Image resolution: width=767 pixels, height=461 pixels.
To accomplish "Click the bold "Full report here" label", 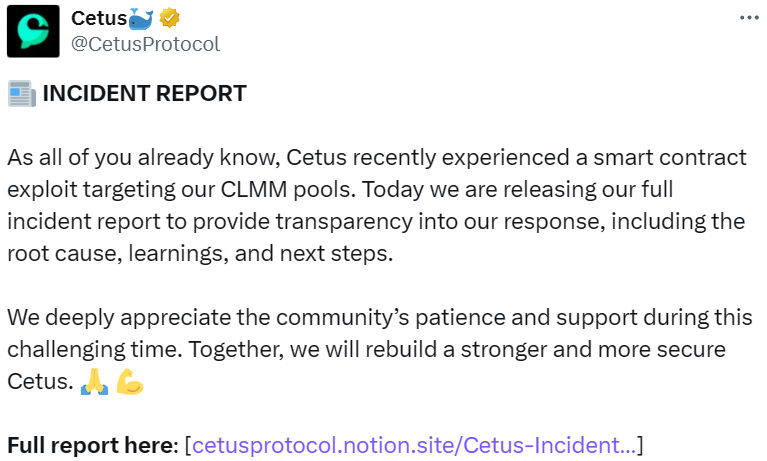I will [x=91, y=445].
